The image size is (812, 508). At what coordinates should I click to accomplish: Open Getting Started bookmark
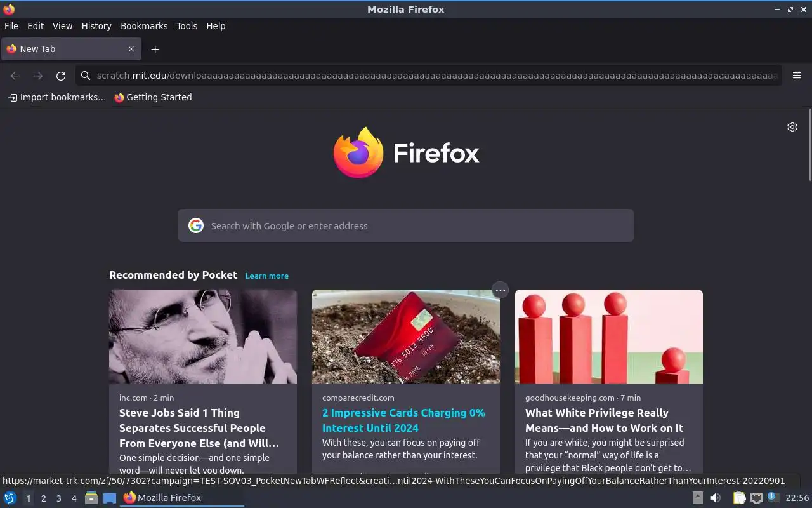click(x=153, y=97)
